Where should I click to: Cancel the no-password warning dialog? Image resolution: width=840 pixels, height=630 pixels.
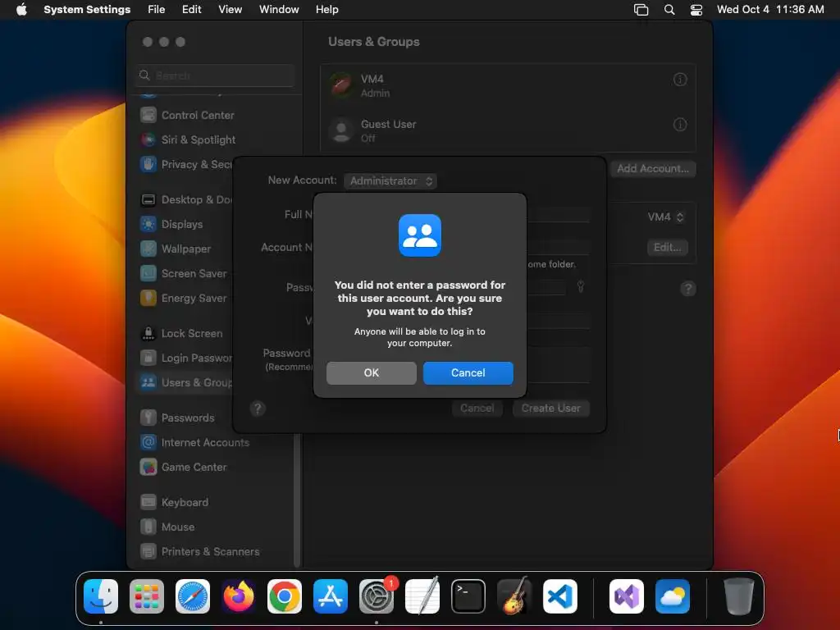click(x=468, y=373)
